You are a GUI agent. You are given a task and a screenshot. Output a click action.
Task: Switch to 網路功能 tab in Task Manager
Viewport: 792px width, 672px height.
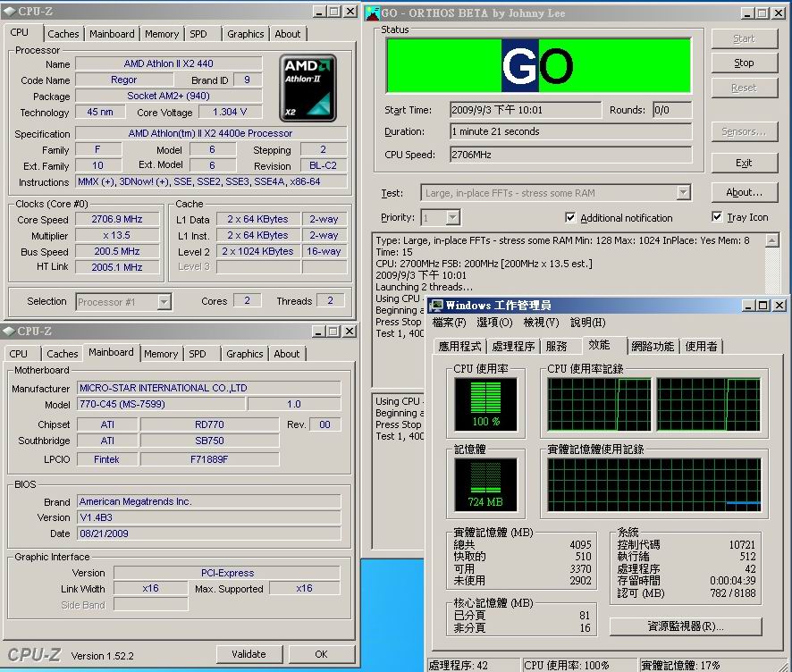click(x=653, y=347)
